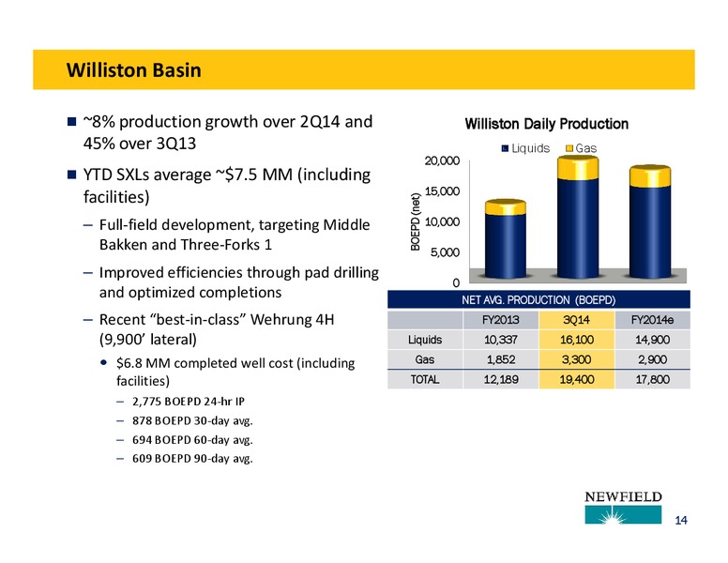
Task: Click the 10,337 table cell
Action: click(501, 340)
